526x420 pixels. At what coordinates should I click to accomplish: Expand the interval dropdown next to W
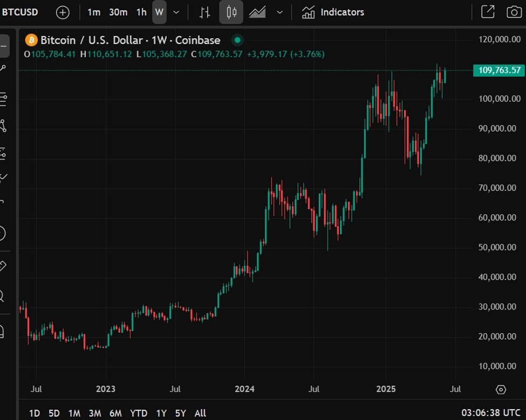click(x=175, y=12)
